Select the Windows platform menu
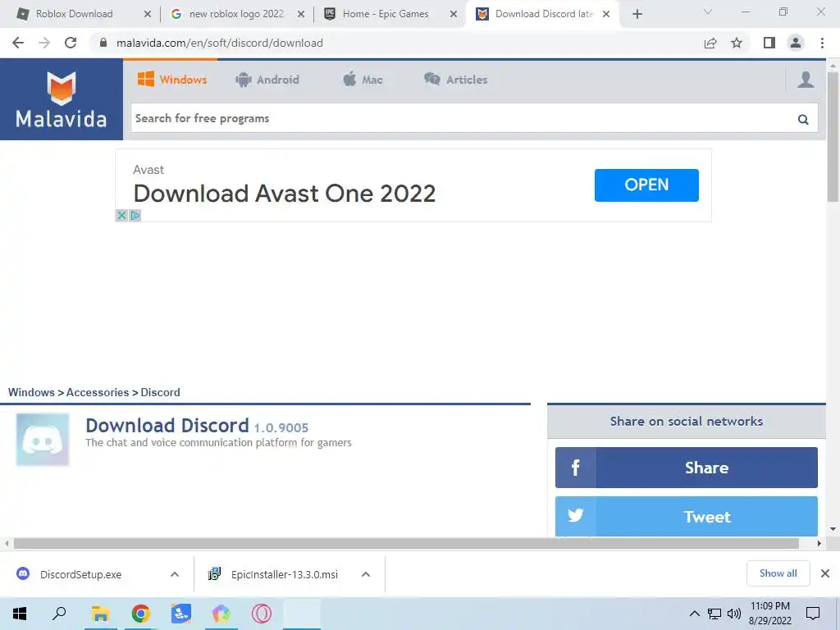Screen dimensions: 840x630 (172, 80)
